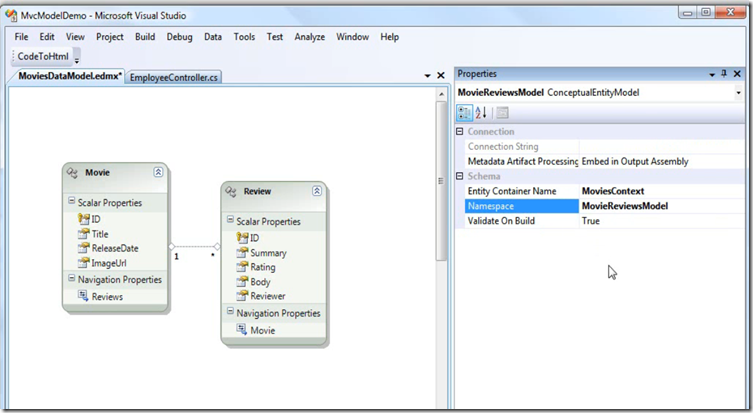
Task: Select the Title text in Movie entity
Action: (x=100, y=234)
